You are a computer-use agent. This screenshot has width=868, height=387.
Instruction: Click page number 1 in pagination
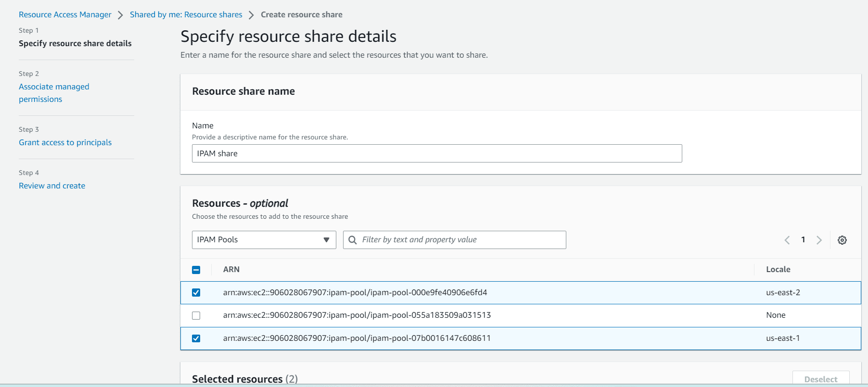coord(803,239)
